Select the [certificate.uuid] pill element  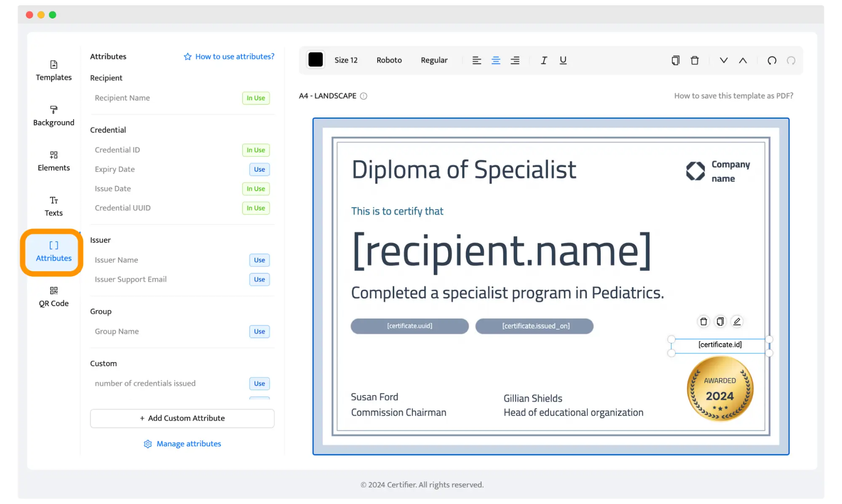point(409,326)
